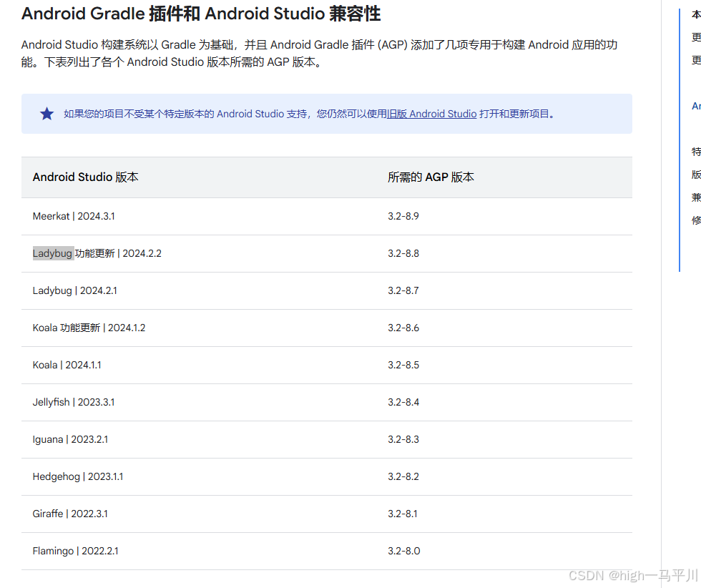Viewport: 701px width, 588px height.
Task: Click the AGP version "3.2-8.9" cell
Action: point(403,216)
